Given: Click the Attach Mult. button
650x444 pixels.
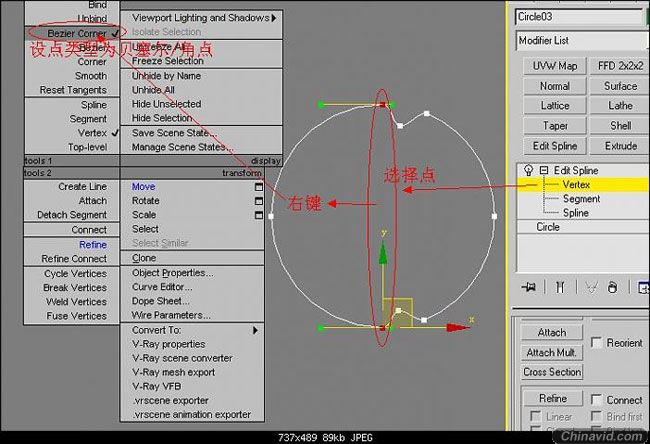Looking at the screenshot, I should point(552,352).
